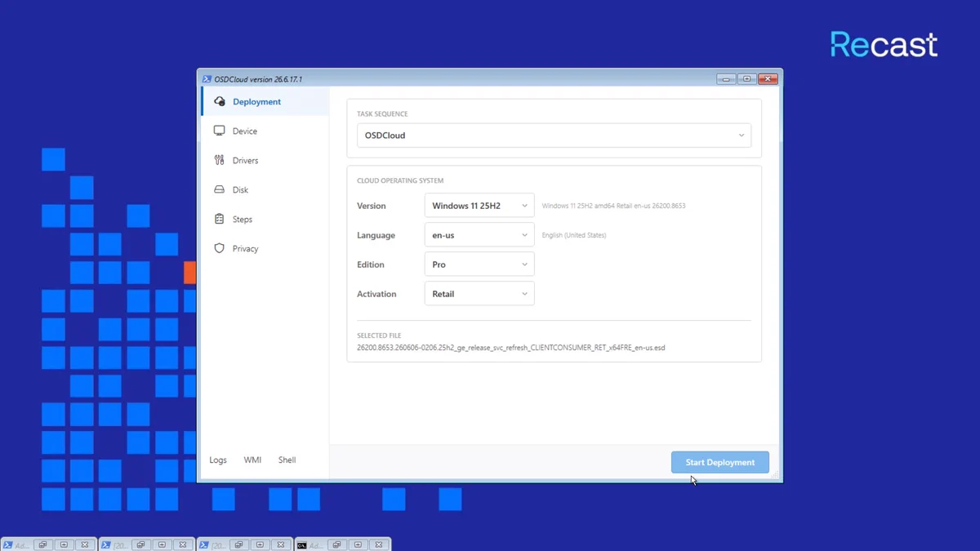Click the Recast logo
980x551 pixels.
(884, 44)
